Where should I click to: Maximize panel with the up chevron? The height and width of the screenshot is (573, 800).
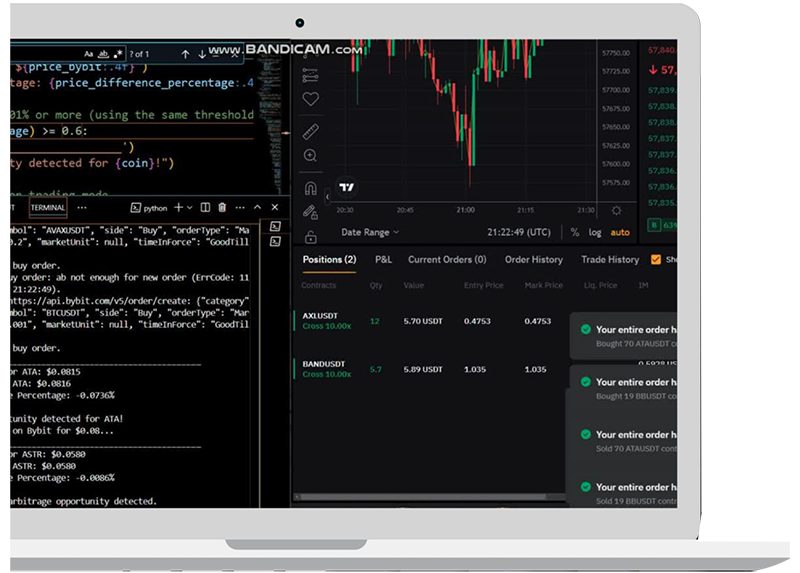pos(257,207)
